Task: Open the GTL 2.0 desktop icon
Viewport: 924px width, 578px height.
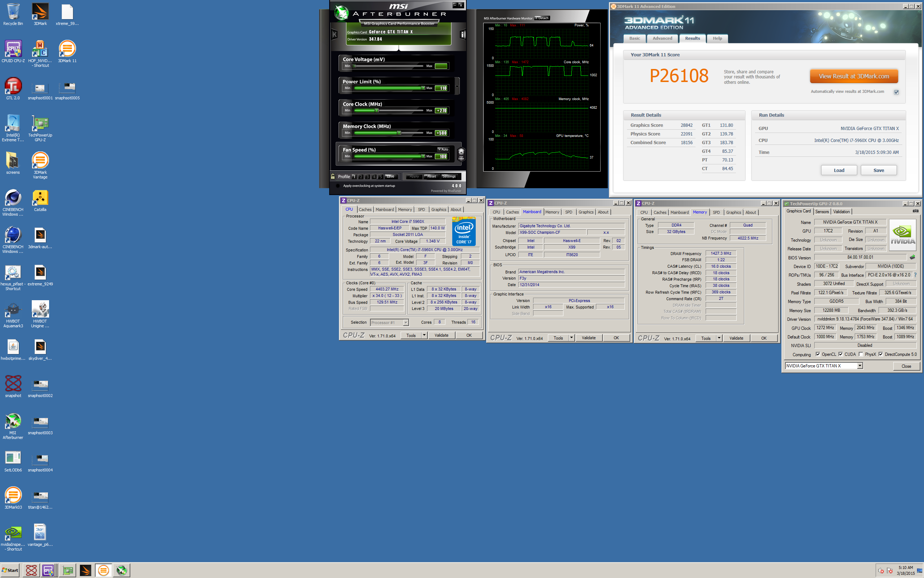Action: click(x=13, y=89)
